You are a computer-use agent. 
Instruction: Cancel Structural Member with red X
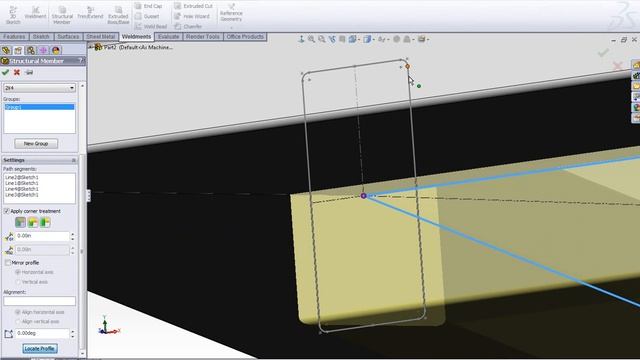(x=17, y=72)
